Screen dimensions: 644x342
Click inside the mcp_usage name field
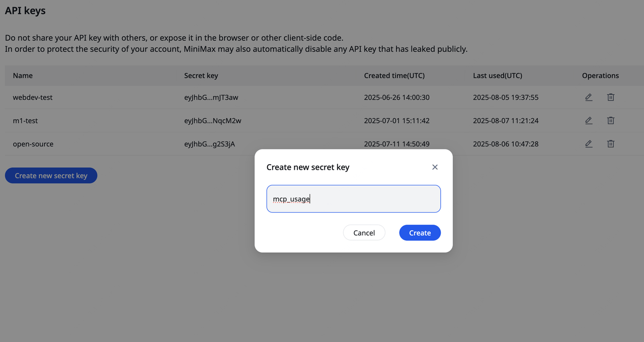pyautogui.click(x=352, y=198)
